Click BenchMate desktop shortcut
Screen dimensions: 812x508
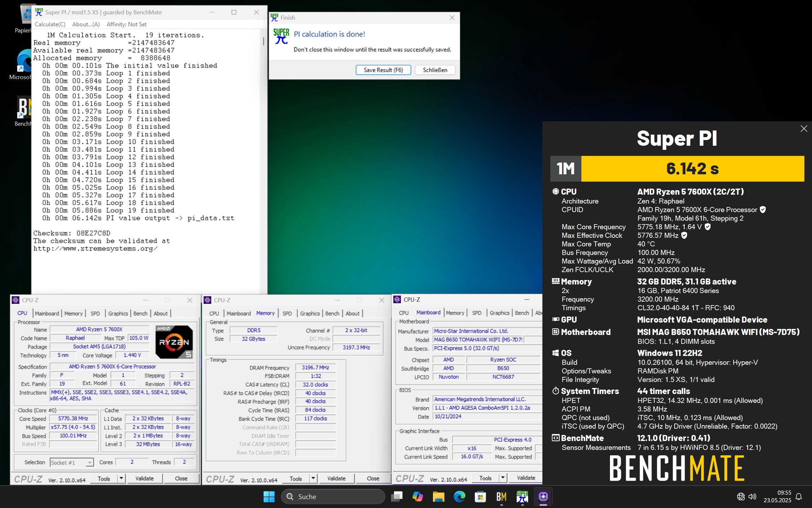[x=23, y=111]
